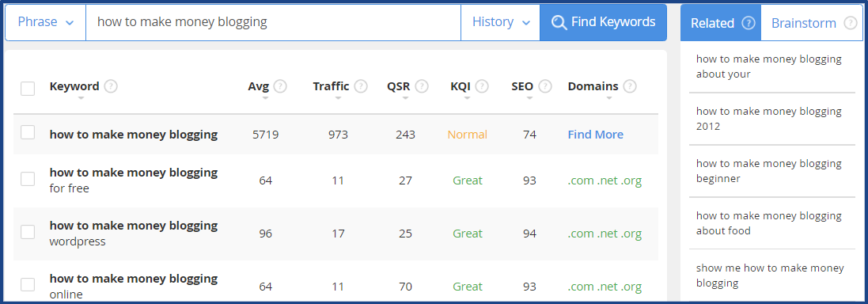Open Traffic column help tooltip icon
868x304 pixels.
pyautogui.click(x=361, y=86)
